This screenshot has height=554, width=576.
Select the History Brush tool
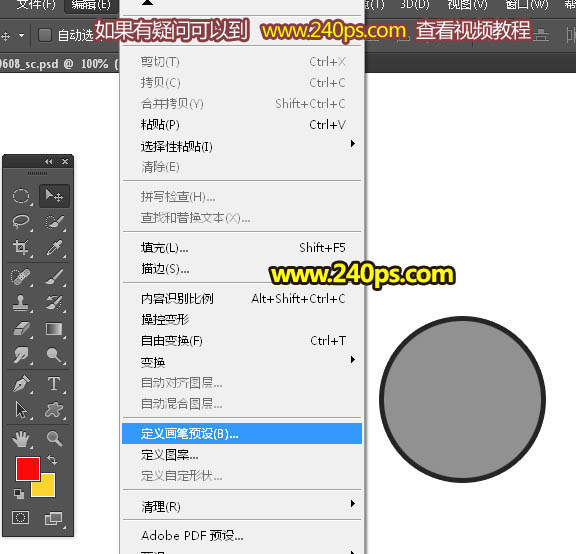[54, 303]
